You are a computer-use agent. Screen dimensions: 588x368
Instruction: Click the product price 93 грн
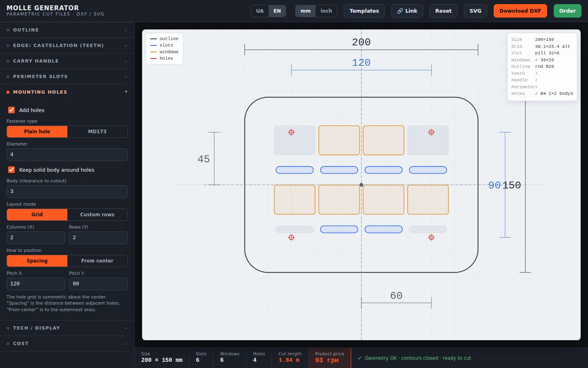(x=327, y=360)
